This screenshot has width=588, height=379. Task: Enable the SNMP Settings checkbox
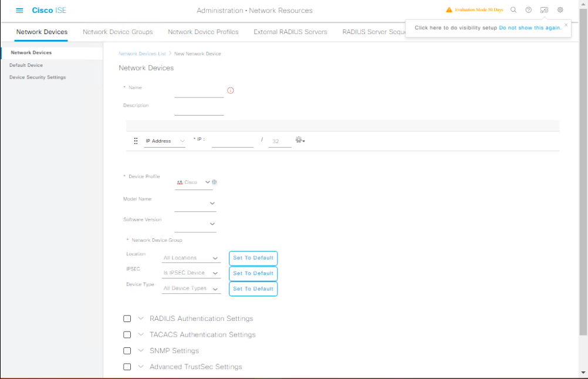click(127, 351)
